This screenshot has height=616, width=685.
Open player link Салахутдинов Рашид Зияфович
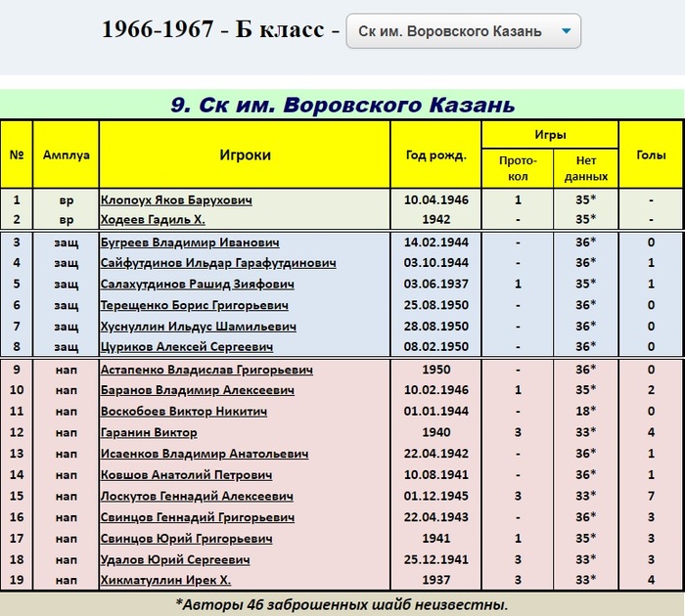click(x=197, y=284)
